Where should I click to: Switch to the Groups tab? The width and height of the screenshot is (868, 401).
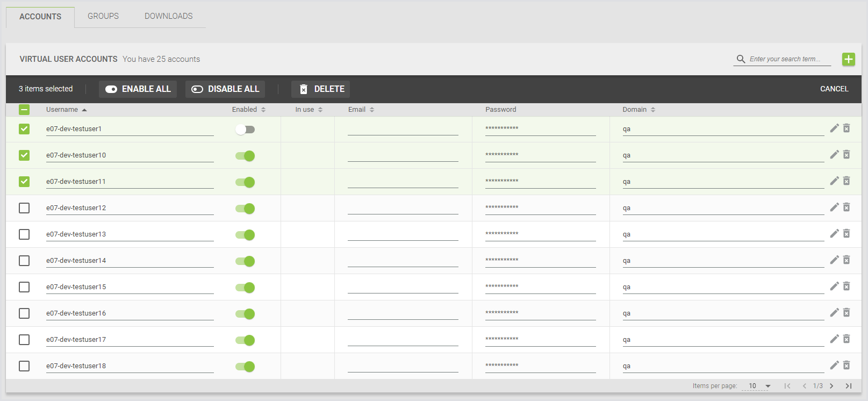103,16
